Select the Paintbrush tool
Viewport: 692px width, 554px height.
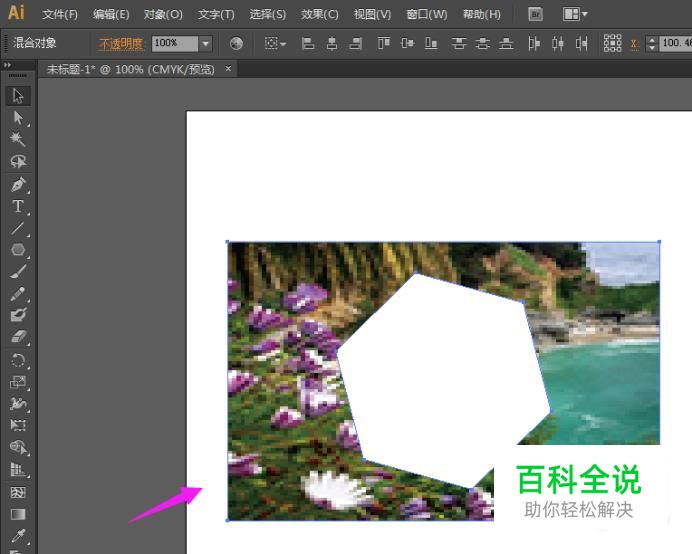[x=18, y=272]
